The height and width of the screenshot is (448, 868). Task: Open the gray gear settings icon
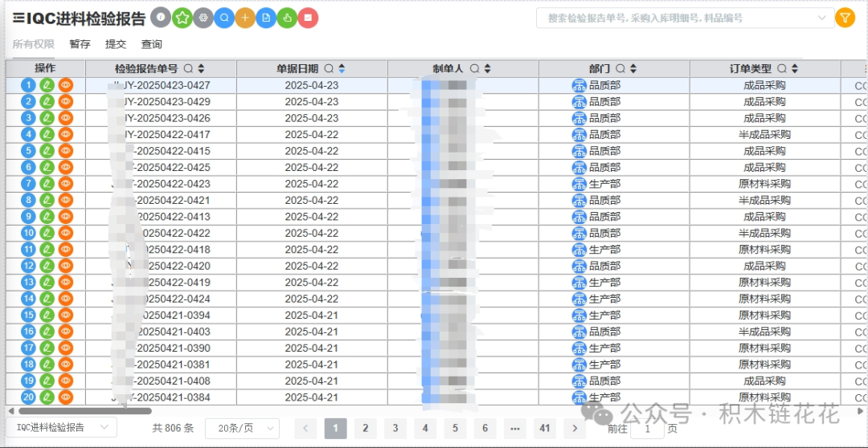click(203, 18)
